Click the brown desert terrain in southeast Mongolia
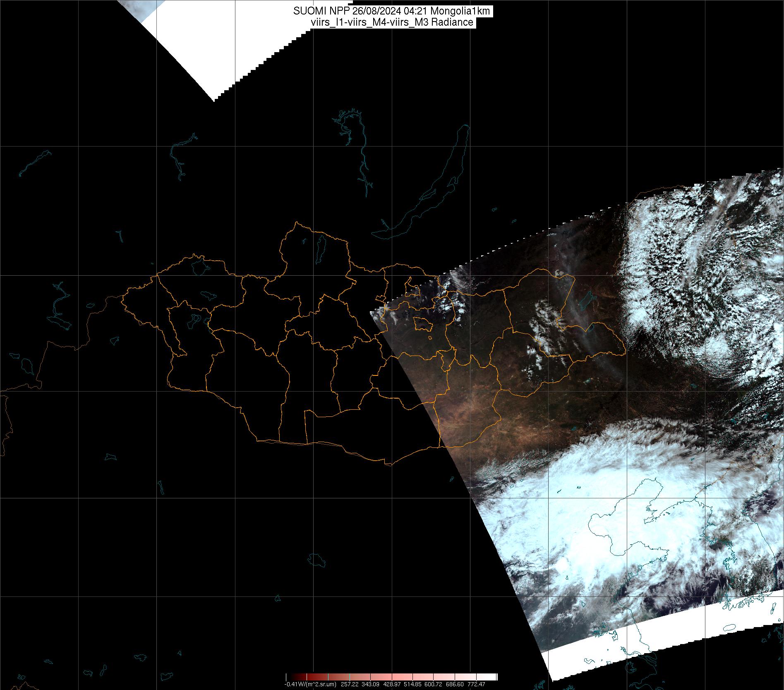Image resolution: width=784 pixels, height=690 pixels. tap(463, 414)
